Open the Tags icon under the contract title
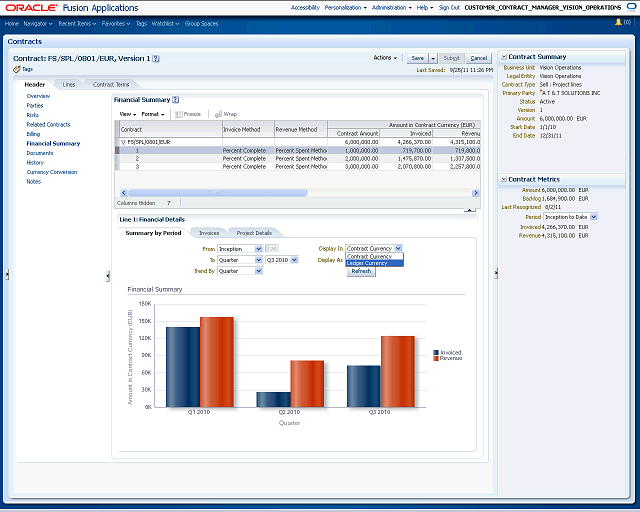 coord(17,69)
